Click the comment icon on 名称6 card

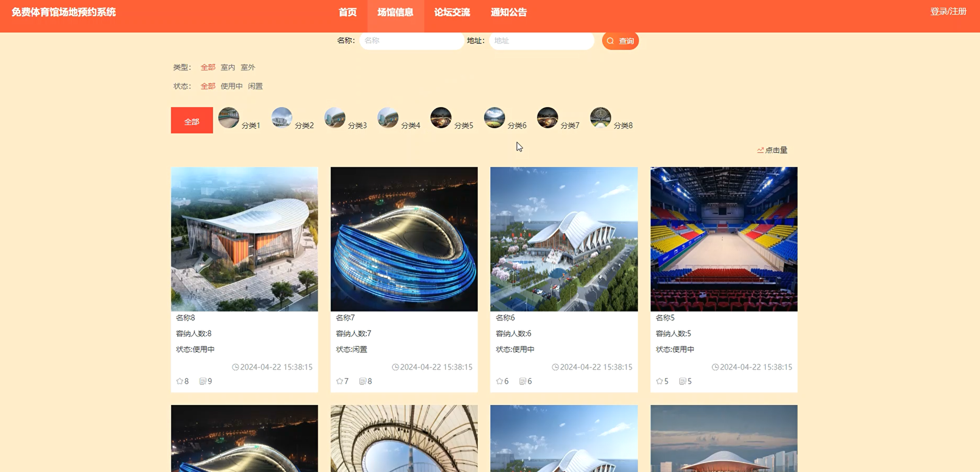(523, 381)
